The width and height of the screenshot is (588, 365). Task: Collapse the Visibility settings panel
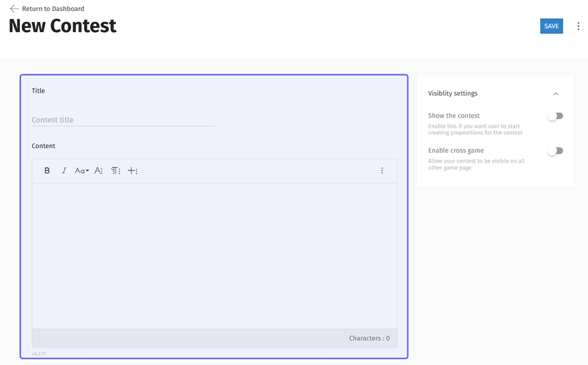point(555,94)
